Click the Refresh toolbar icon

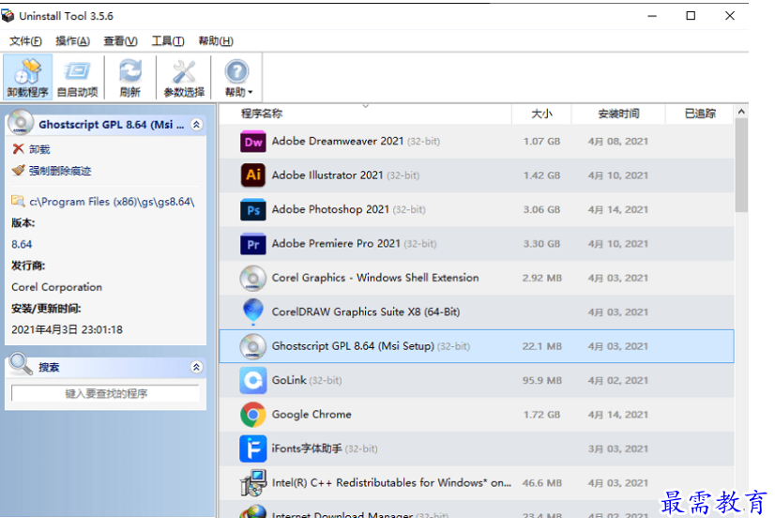coord(130,77)
